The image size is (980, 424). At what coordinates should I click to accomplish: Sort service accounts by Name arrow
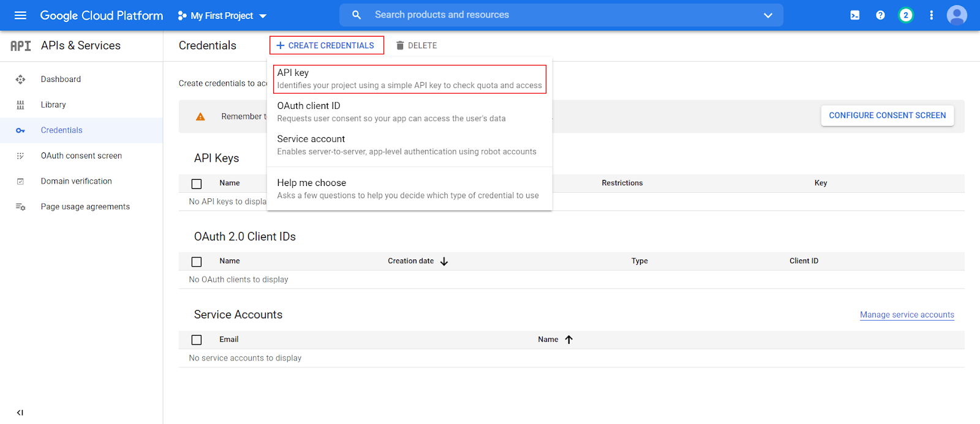(569, 340)
